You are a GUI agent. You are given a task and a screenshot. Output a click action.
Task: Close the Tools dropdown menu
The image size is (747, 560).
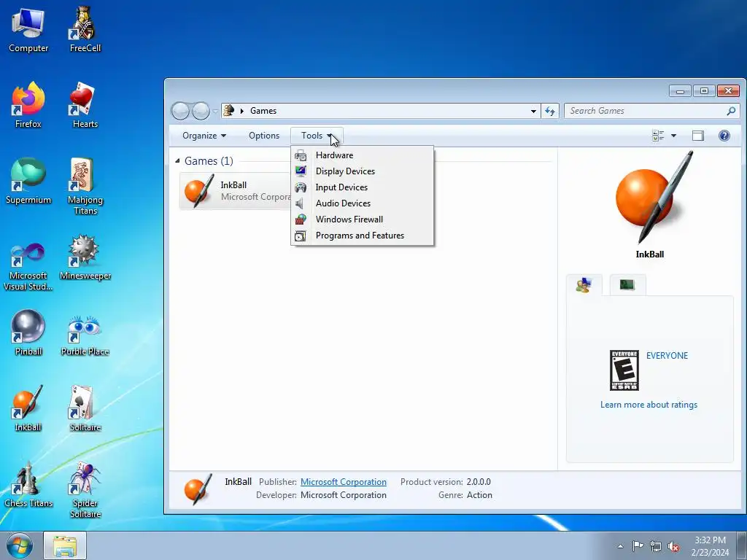(317, 136)
